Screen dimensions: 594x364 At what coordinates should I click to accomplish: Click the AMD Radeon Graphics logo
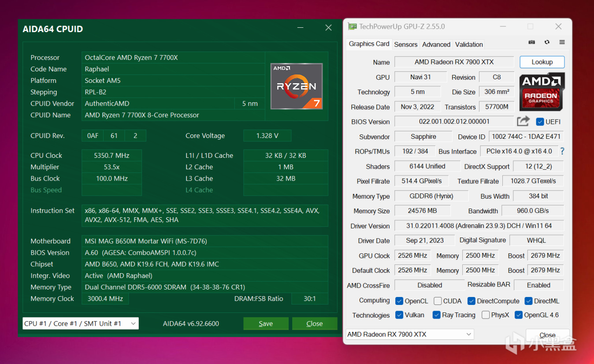pyautogui.click(x=542, y=92)
